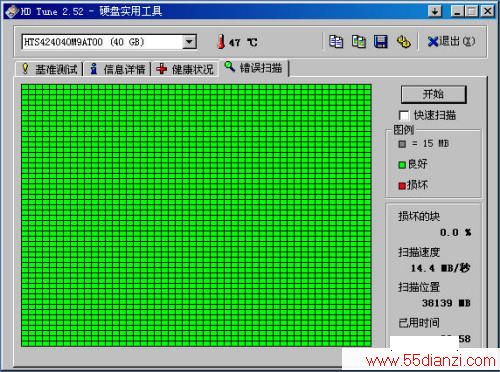Open the options gears icon

pos(403,42)
